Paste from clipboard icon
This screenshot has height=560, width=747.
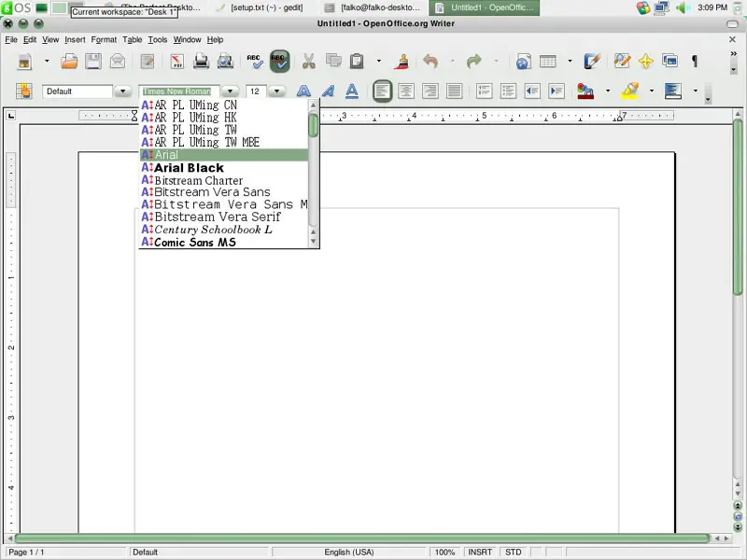point(357,62)
